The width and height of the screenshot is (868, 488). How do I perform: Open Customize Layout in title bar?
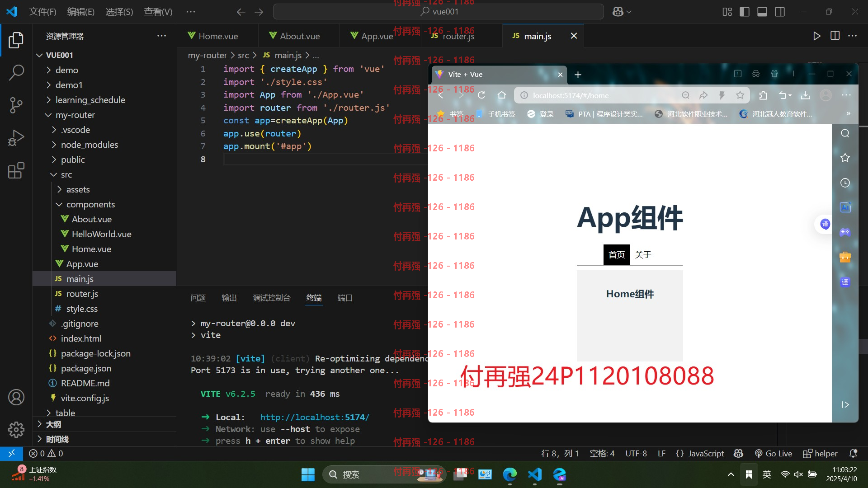click(x=727, y=12)
